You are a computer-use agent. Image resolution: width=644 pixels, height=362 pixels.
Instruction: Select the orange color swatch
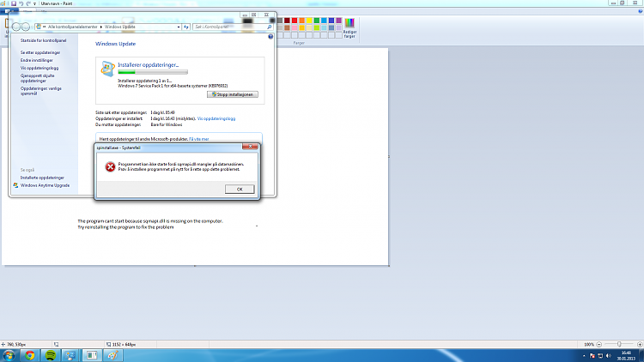click(302, 21)
